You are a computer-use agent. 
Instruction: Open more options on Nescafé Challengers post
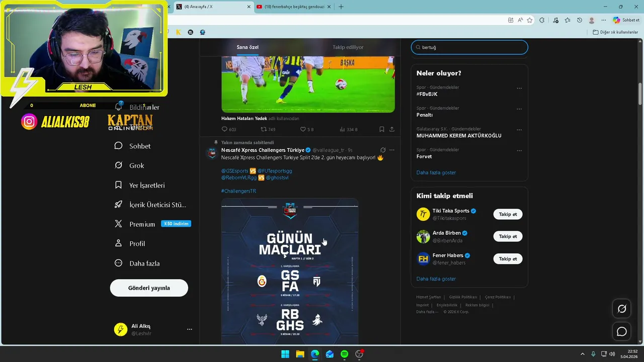click(392, 150)
